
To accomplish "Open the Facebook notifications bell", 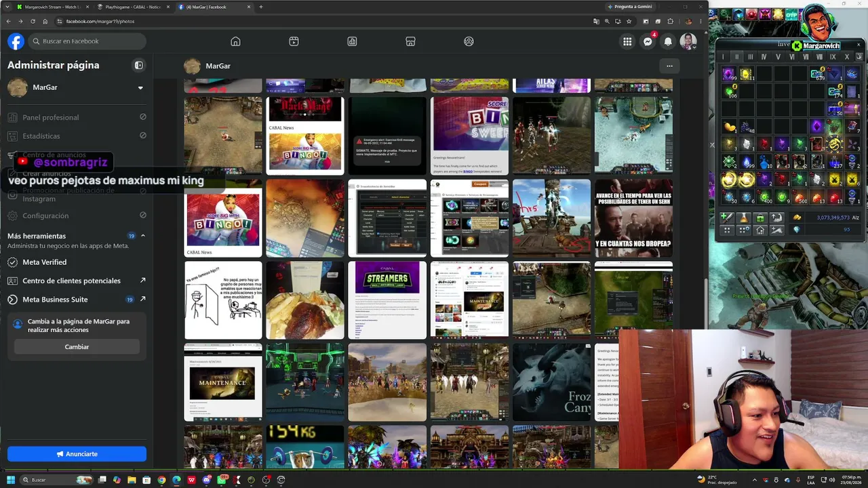I will click(668, 41).
